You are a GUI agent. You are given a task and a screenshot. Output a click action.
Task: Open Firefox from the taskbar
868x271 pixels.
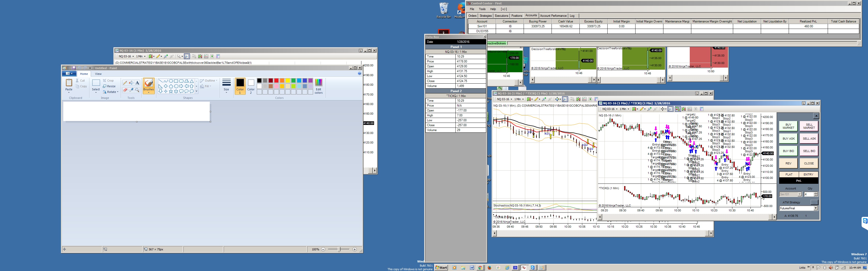tap(490, 268)
